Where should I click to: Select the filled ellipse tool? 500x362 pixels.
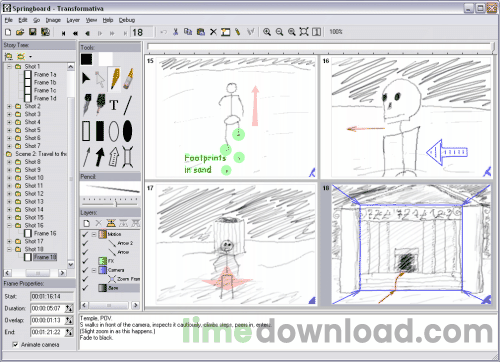click(x=127, y=131)
